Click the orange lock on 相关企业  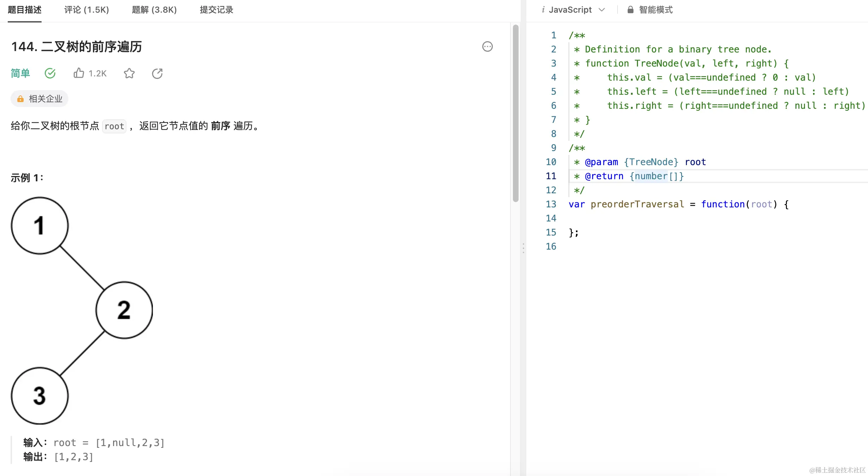tap(20, 99)
